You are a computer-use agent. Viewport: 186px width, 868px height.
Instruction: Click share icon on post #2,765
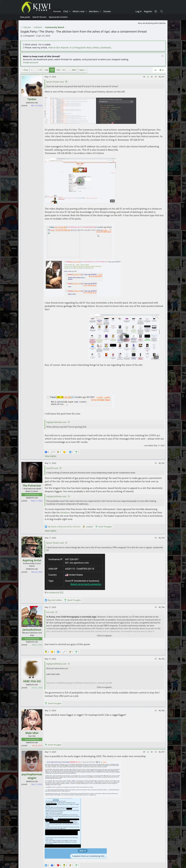point(156,659)
